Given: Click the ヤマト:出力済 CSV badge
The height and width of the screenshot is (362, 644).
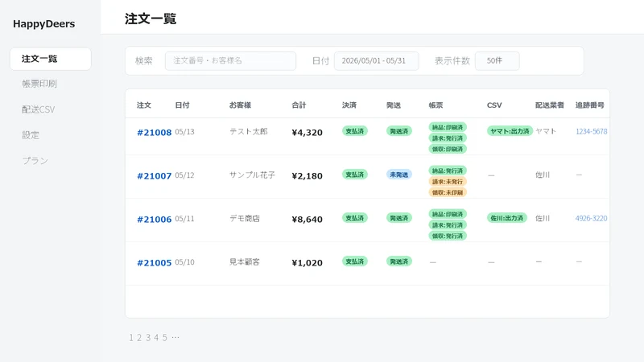Looking at the screenshot, I should tap(510, 131).
